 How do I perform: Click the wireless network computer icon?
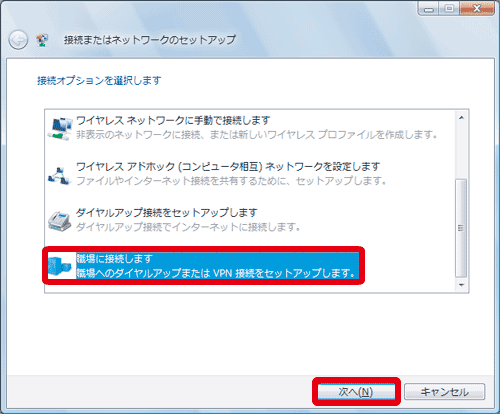click(60, 128)
